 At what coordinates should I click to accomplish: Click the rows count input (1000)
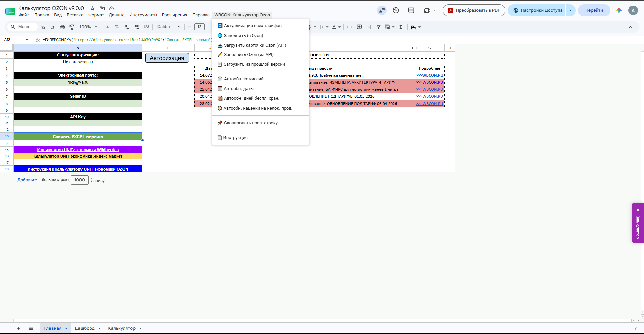point(79,180)
